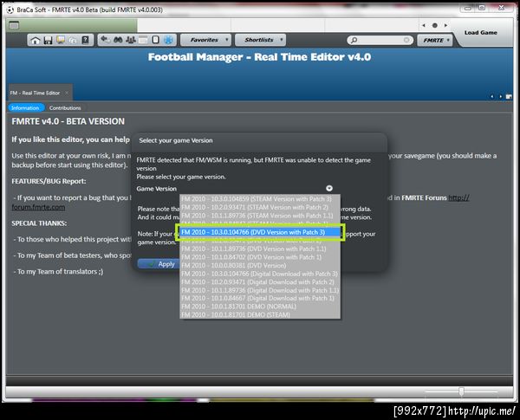Close the FM - Real Time Editor tab
The image size is (520, 420).
tap(67, 93)
